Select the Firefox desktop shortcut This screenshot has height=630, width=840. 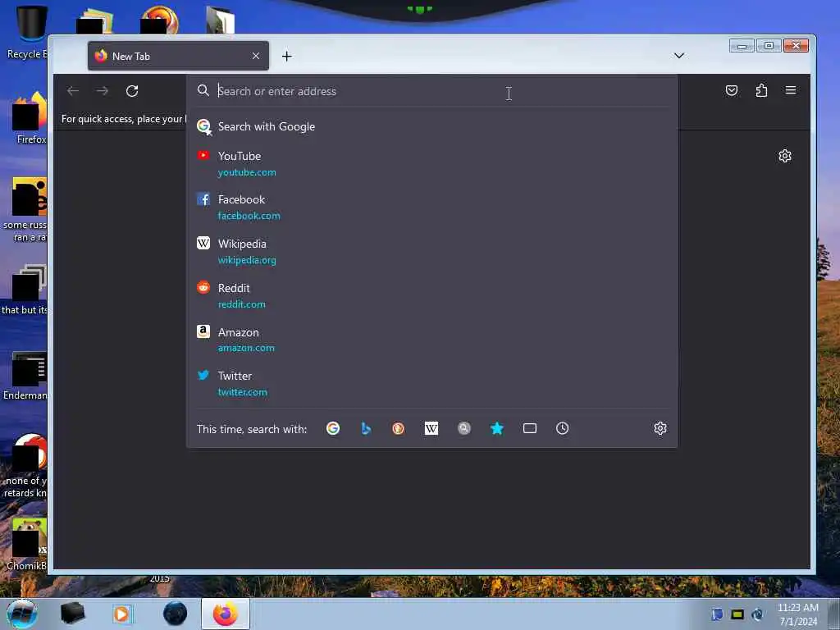tap(30, 118)
